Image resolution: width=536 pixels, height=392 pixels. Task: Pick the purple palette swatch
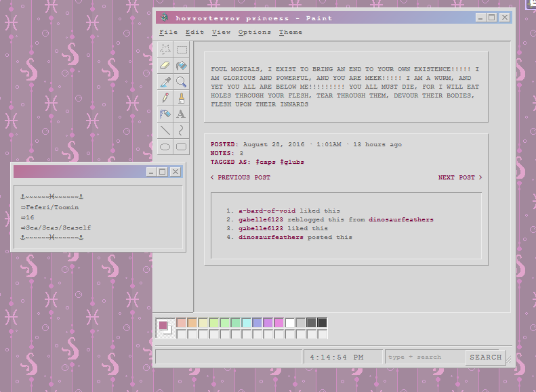[268, 323]
